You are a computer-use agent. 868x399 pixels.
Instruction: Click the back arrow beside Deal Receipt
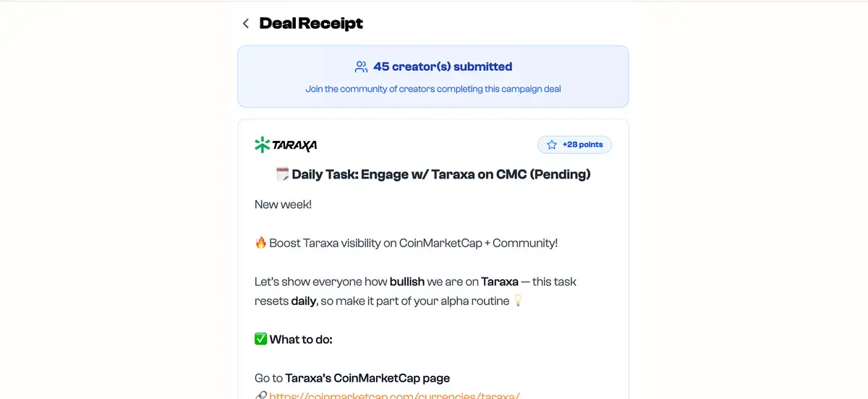click(x=246, y=24)
